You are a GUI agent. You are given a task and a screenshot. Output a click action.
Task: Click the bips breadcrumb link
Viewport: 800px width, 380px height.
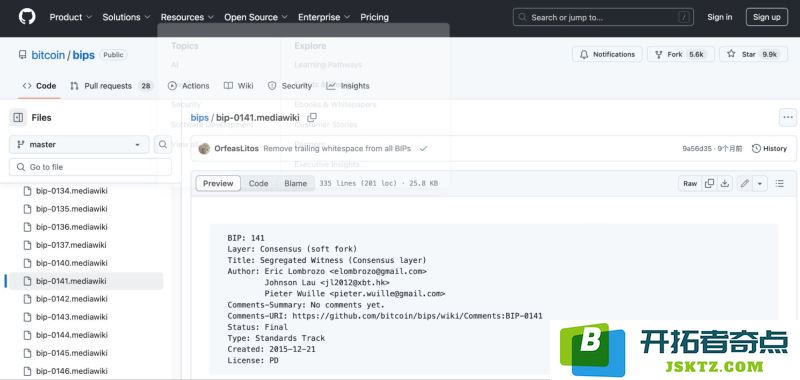tap(199, 118)
